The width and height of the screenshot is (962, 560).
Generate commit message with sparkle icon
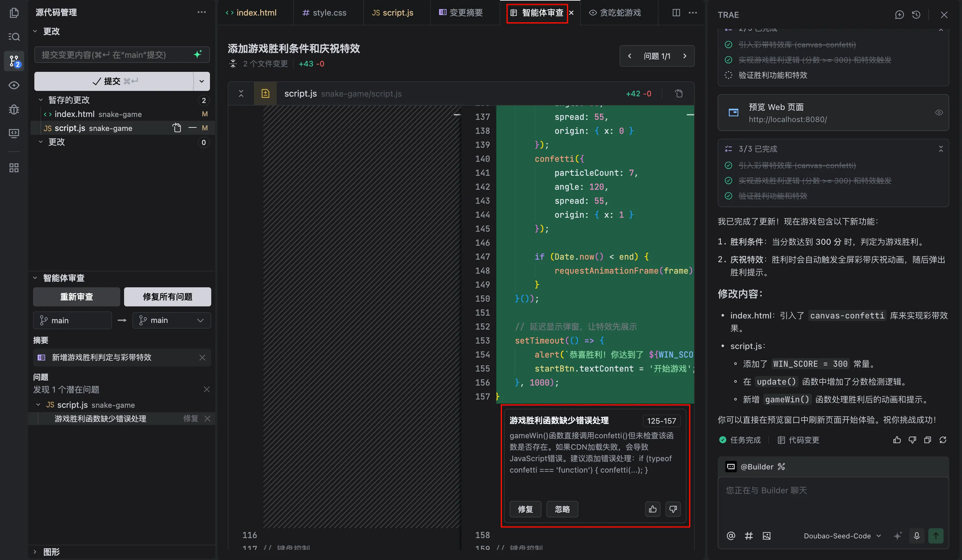pyautogui.click(x=197, y=55)
